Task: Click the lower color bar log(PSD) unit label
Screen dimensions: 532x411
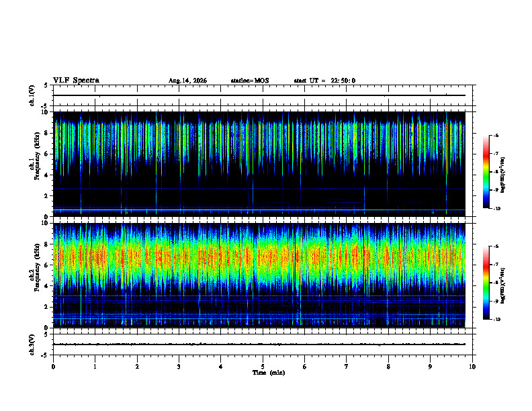Action: tap(503, 285)
